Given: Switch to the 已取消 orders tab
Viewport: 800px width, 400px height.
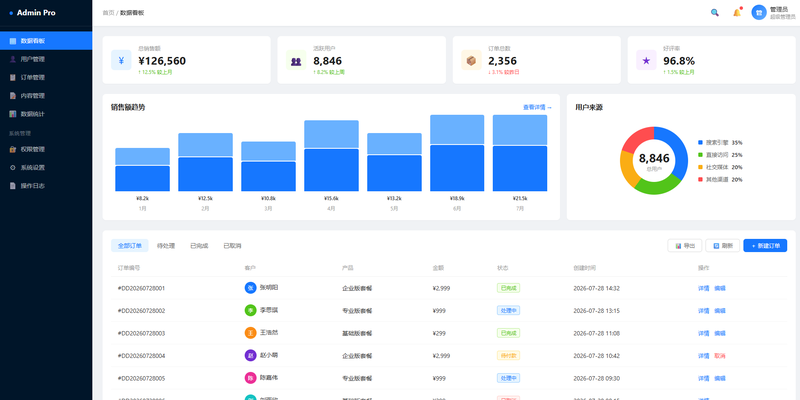Looking at the screenshot, I should pos(232,246).
